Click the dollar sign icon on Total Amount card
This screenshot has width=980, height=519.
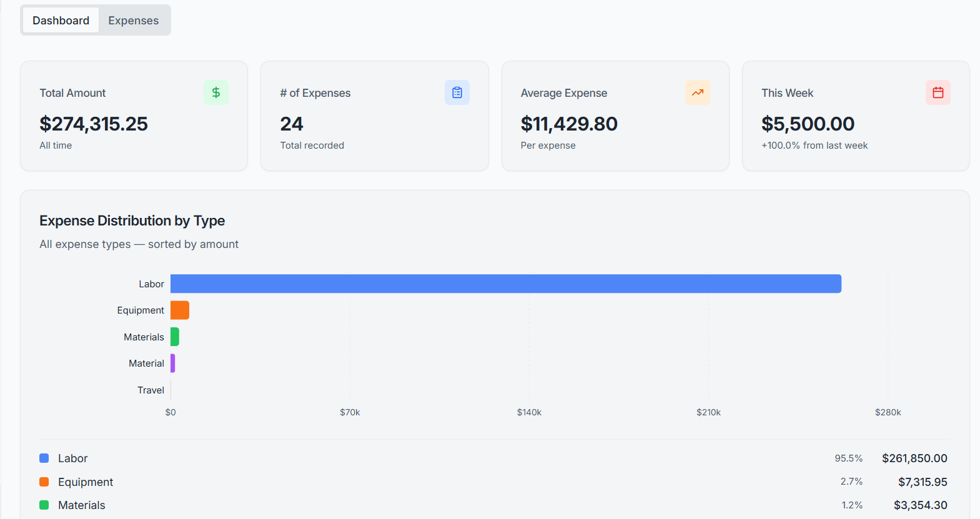216,92
